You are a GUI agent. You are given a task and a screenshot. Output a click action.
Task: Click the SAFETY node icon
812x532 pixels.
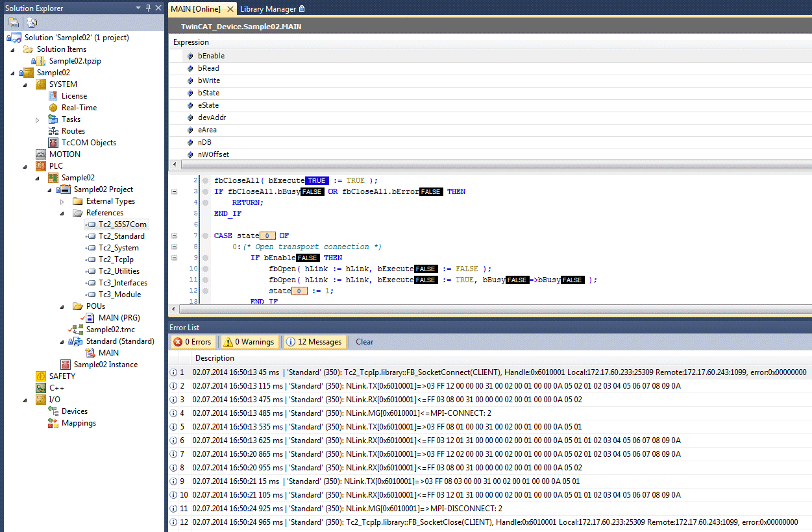[41, 376]
